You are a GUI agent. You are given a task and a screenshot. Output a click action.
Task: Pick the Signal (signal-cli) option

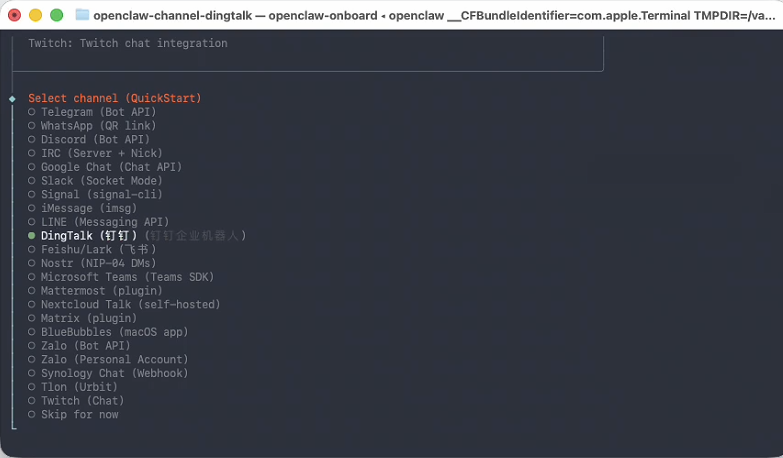pyautogui.click(x=101, y=195)
